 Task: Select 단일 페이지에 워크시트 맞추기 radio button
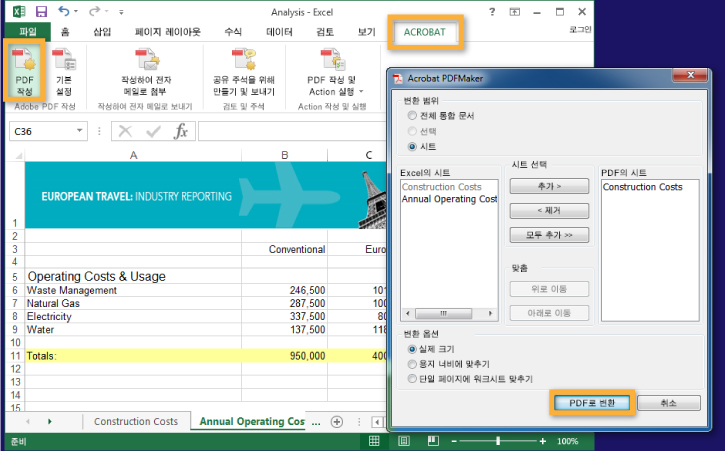tap(412, 379)
